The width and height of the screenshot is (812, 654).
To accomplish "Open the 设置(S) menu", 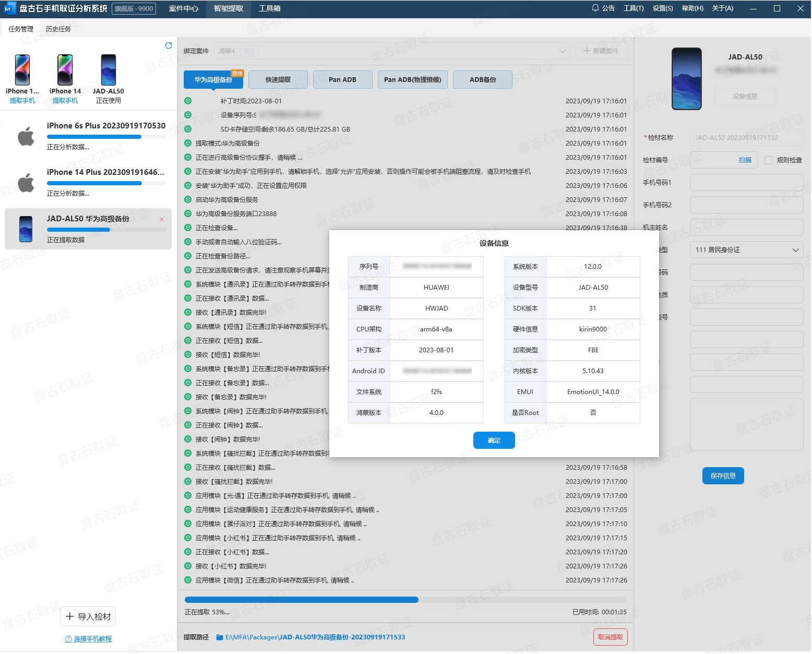I will point(663,8).
